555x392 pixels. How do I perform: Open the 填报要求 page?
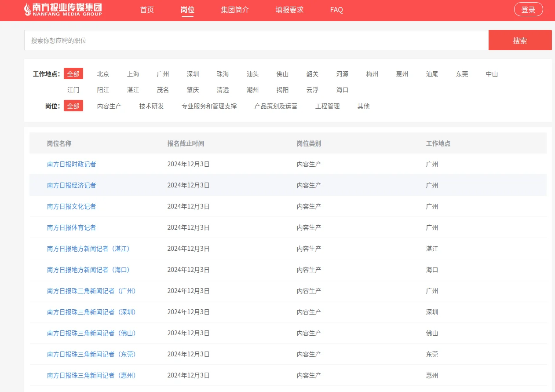(x=289, y=9)
